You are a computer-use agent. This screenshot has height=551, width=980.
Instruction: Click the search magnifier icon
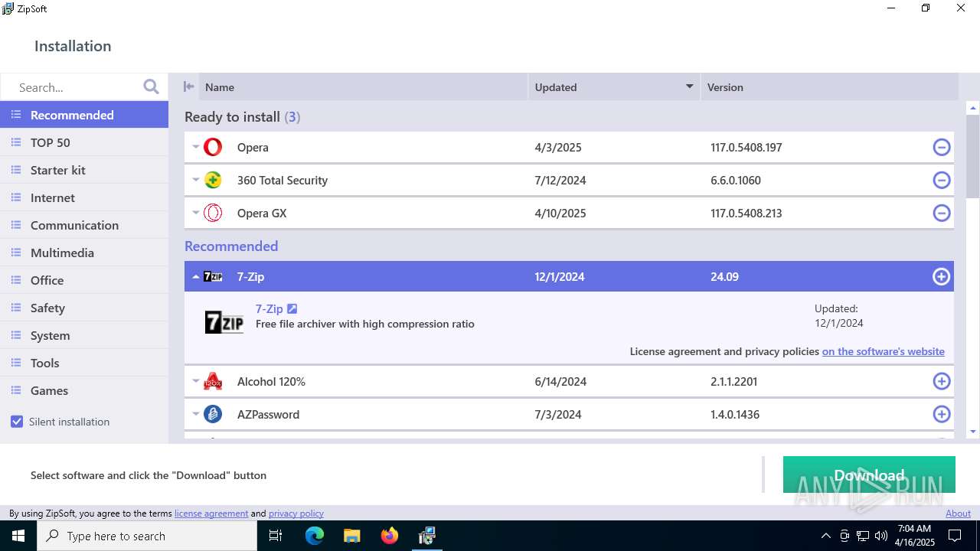151,86
